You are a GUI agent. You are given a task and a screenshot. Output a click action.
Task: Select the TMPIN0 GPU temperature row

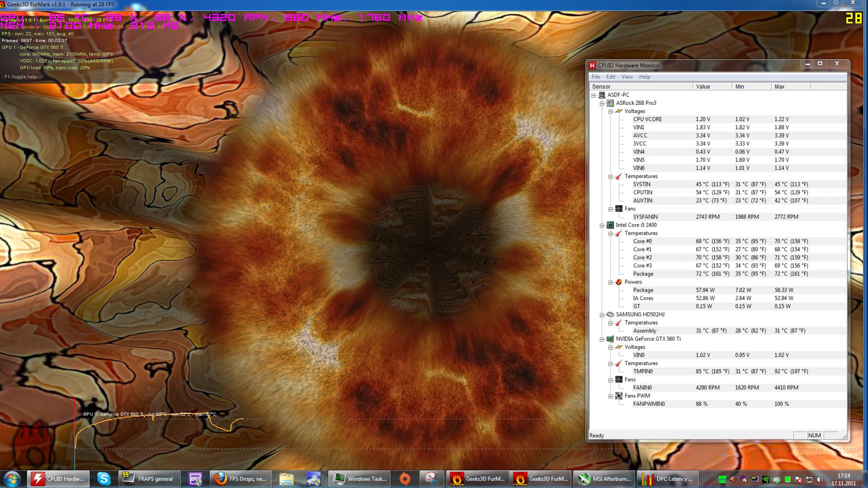click(739, 372)
